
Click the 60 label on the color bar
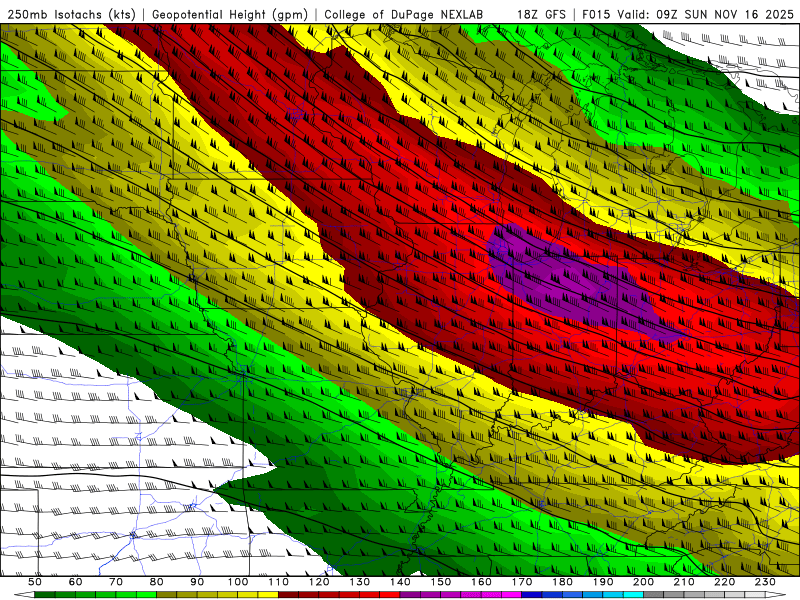pyautogui.click(x=76, y=582)
